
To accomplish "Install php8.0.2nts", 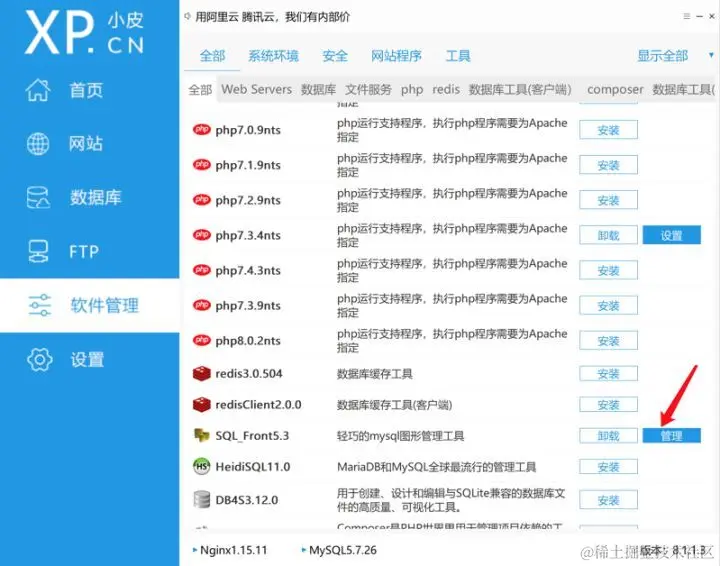I will point(608,340).
